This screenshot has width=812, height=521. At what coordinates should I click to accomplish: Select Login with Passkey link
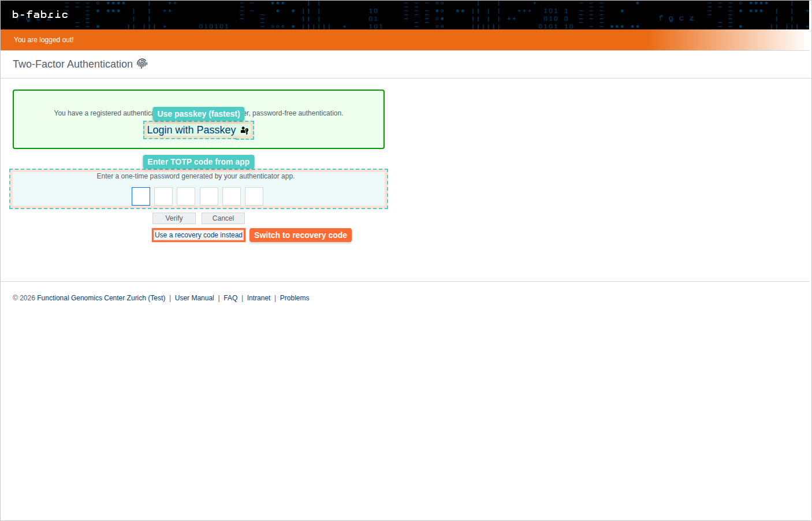[x=191, y=131]
